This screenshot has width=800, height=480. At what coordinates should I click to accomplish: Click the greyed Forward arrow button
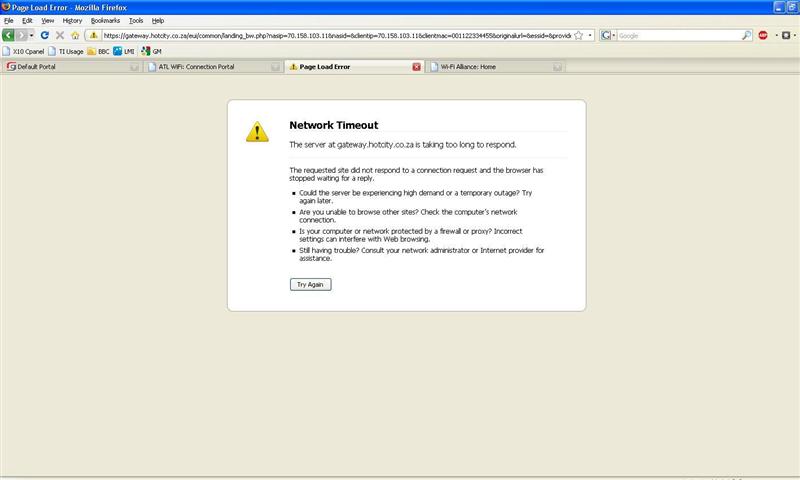click(21, 35)
